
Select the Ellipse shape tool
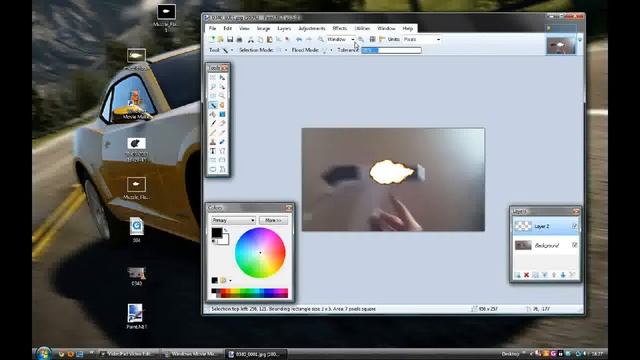click(213, 169)
